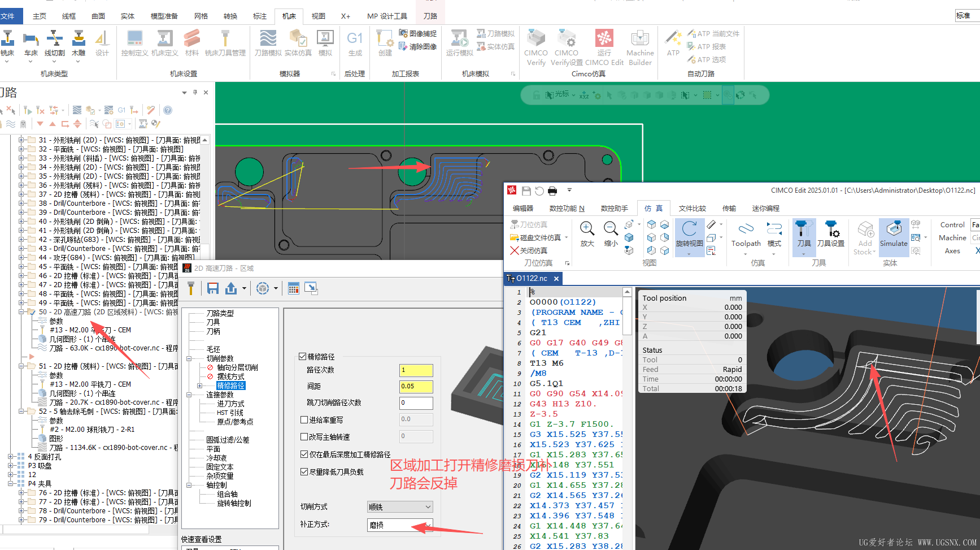Switch to the 刀路 ribbon tab
Screen dimensions: 980x550
430,16
